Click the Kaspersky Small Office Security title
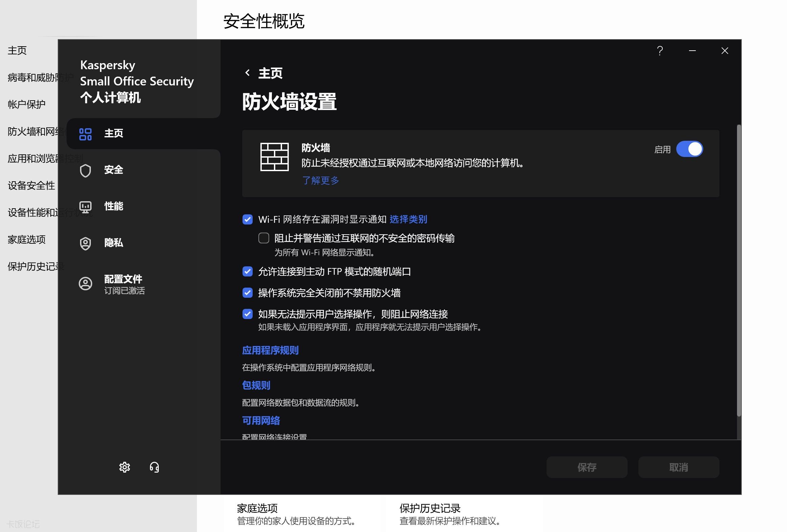 [x=137, y=73]
